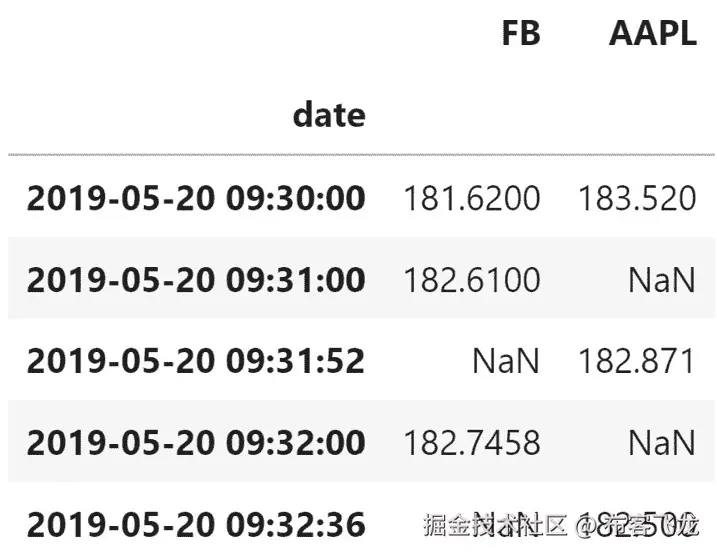This screenshot has width=717, height=556.
Task: Click the AAPL NaN cell at 09:32:00
Action: (x=661, y=442)
